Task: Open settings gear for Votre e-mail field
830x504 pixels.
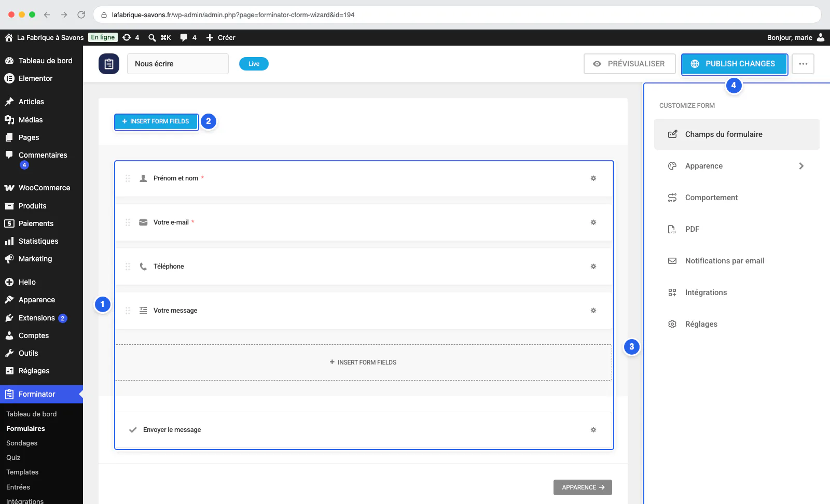Action: point(593,222)
